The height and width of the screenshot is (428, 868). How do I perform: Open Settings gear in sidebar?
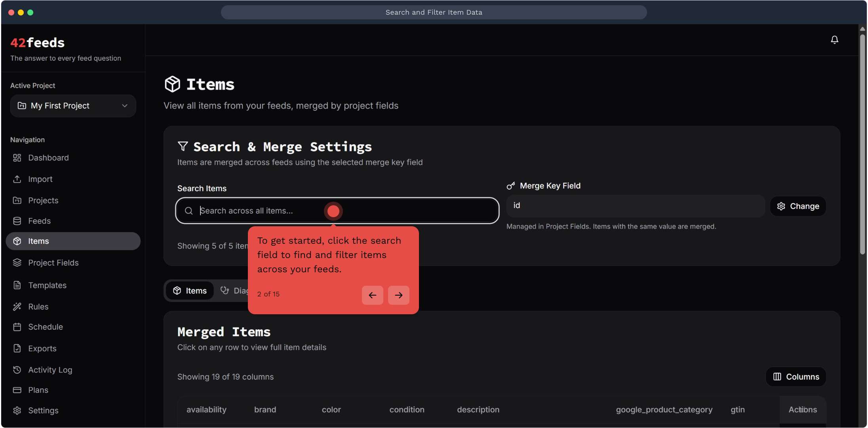pos(43,411)
